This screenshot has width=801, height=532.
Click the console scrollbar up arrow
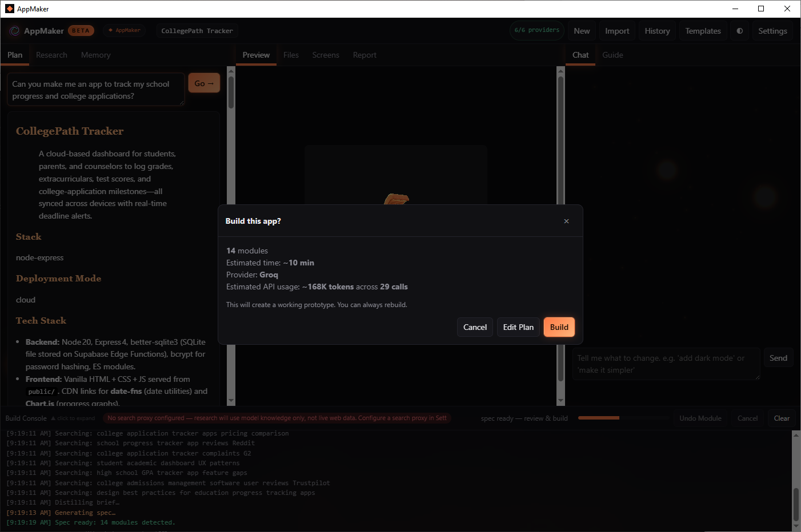796,434
